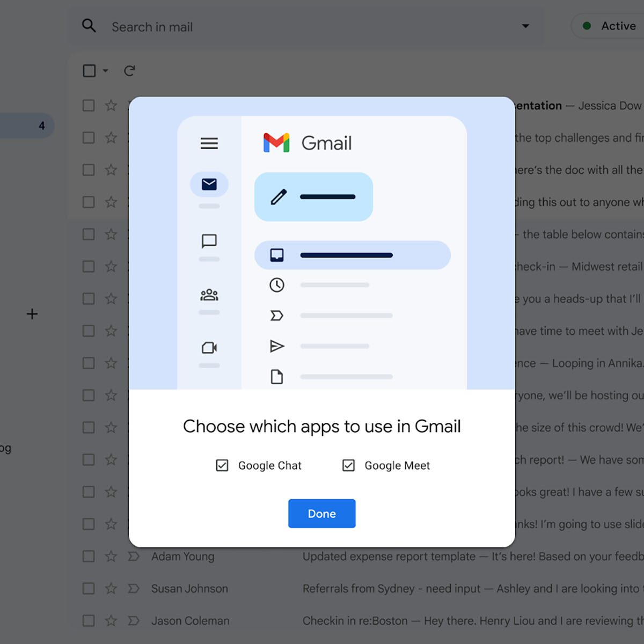Click sender name Jason Coleman
The image size is (644, 644).
190,621
